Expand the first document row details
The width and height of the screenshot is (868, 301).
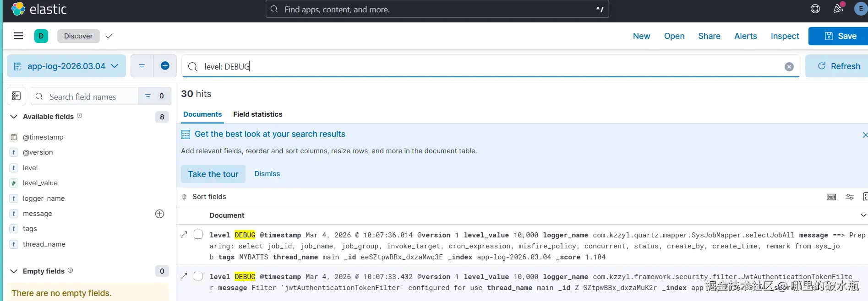pos(184,235)
